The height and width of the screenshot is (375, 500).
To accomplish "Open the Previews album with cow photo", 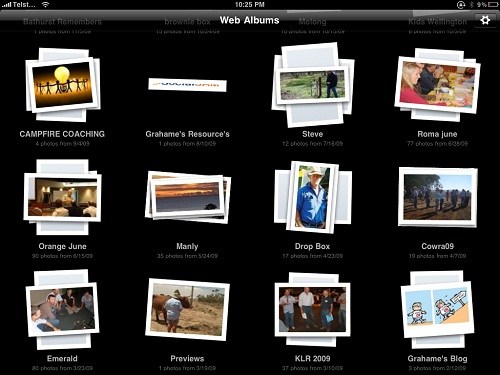I will click(x=187, y=309).
